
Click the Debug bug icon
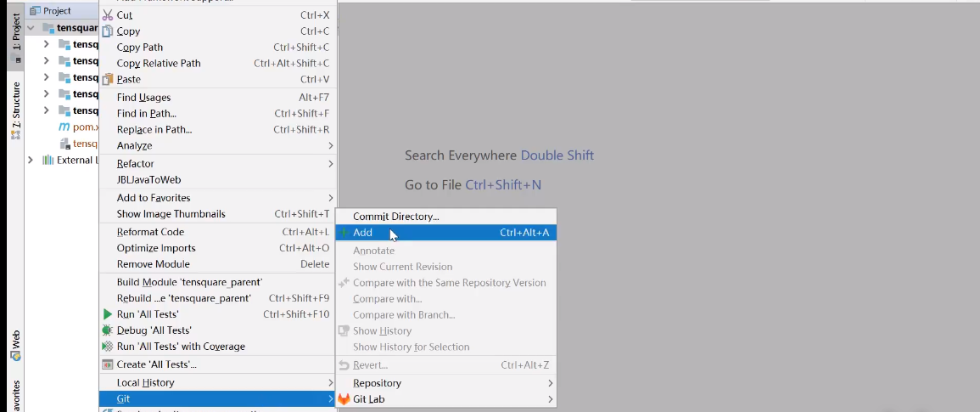(108, 330)
